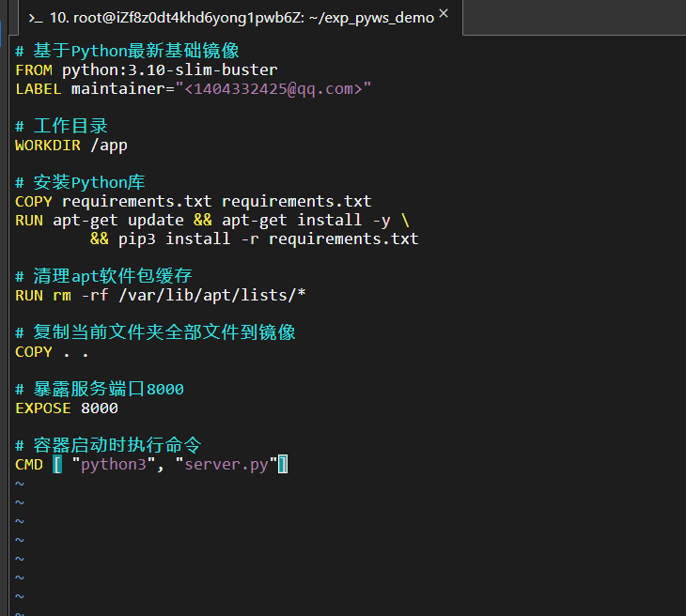Click the FROM keyword in the Dockerfile

coord(34,69)
